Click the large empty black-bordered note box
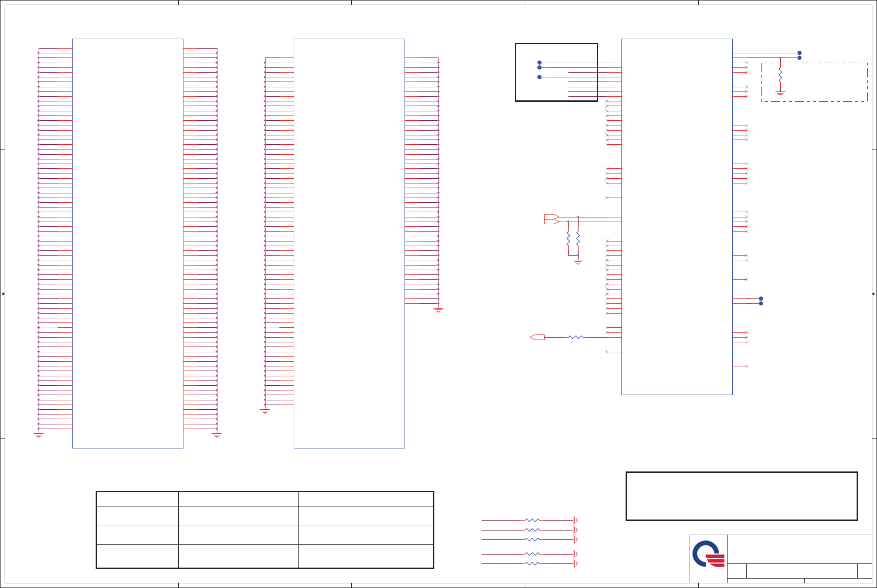The width and height of the screenshot is (877, 588). pos(742,497)
